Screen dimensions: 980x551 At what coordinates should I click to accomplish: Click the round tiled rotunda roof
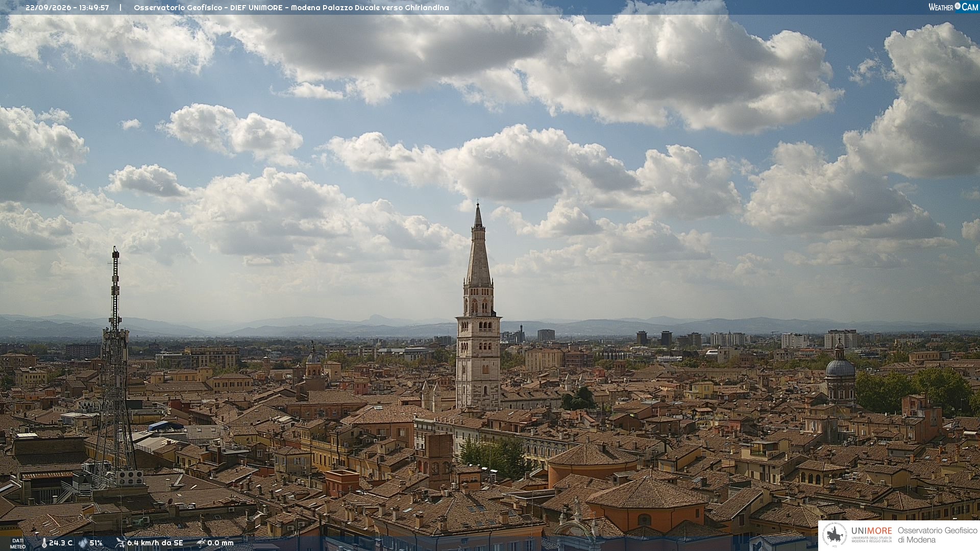pyautogui.click(x=593, y=454)
